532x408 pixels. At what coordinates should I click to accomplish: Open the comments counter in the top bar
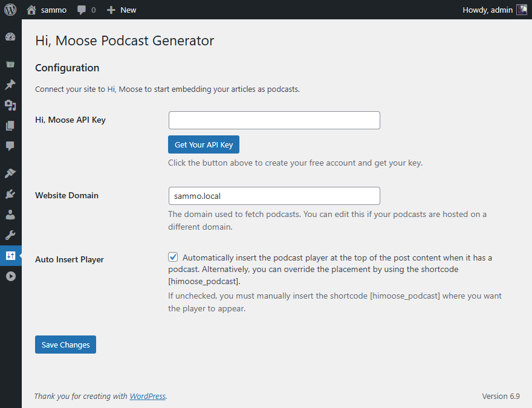[x=86, y=9]
